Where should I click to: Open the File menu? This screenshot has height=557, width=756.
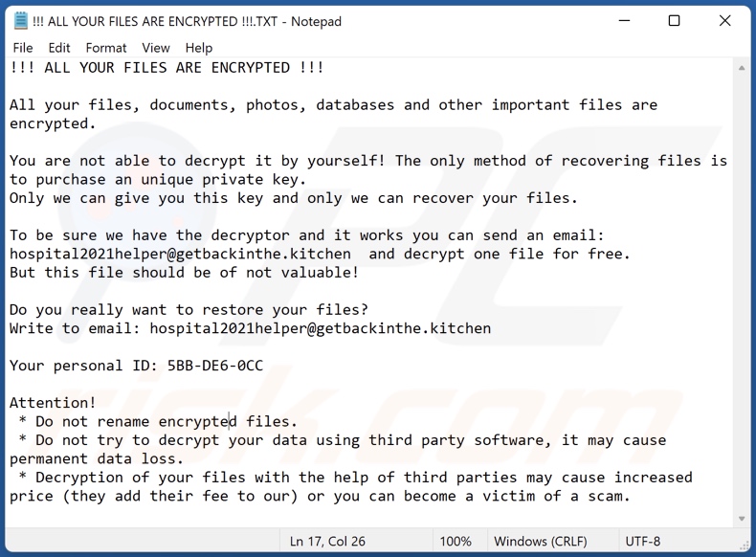[23, 48]
